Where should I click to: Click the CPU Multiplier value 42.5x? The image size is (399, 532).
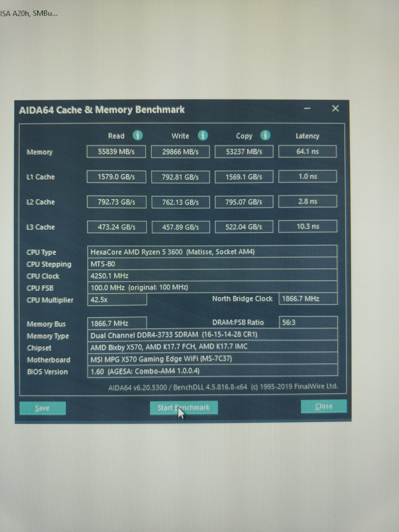click(117, 300)
